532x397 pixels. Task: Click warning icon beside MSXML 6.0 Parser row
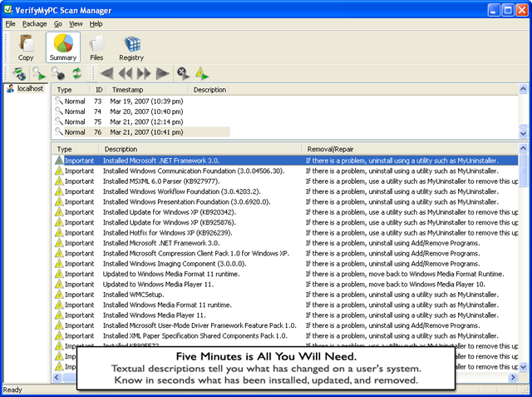(x=59, y=181)
